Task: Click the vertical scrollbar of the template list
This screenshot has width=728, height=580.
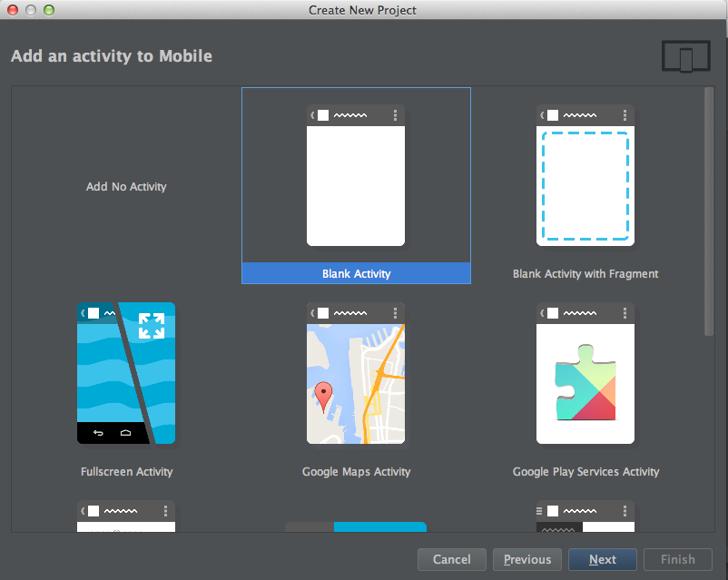Action: tap(709, 211)
